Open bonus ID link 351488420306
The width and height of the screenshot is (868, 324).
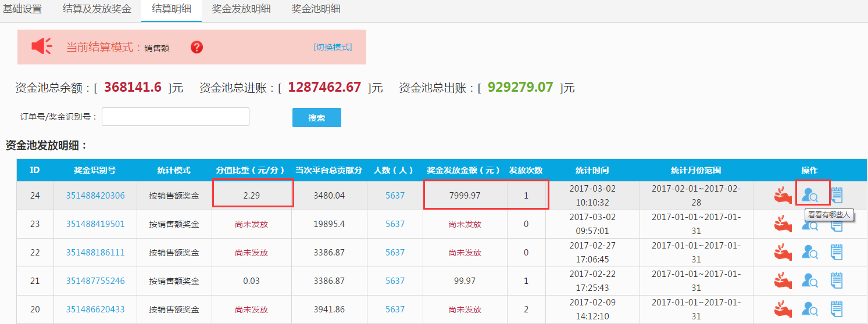click(95, 196)
